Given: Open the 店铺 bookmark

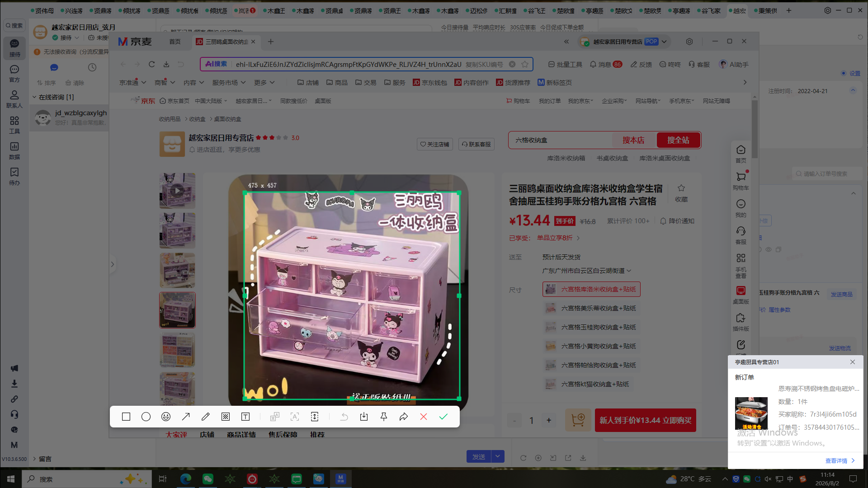Looking at the screenshot, I should [308, 83].
